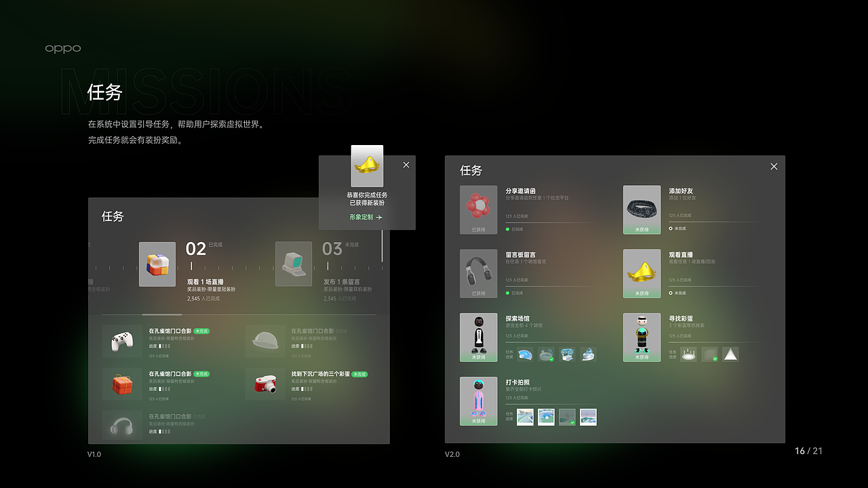Viewport: 868px width, 488px height.
Task: Click the 寻找彩蛋 task title
Action: (681, 319)
